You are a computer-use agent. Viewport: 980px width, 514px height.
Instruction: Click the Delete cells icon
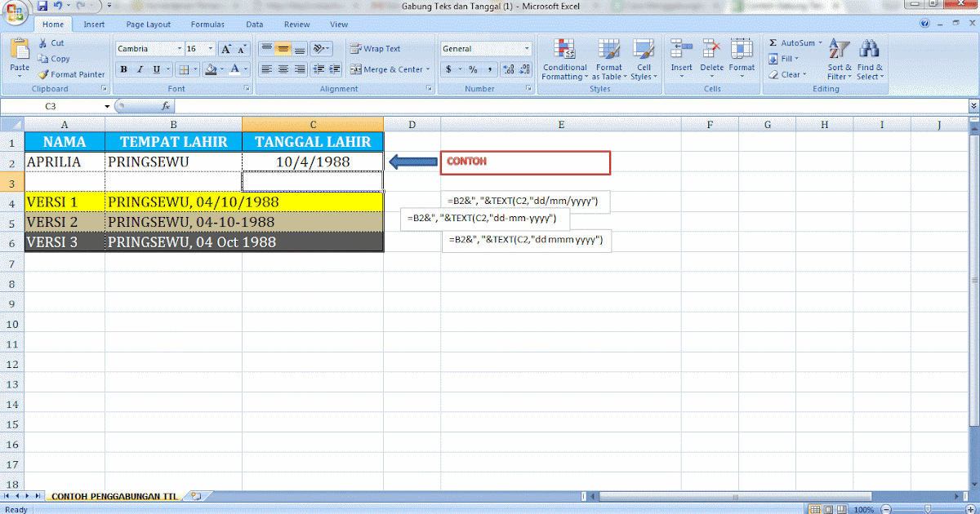pyautogui.click(x=711, y=49)
